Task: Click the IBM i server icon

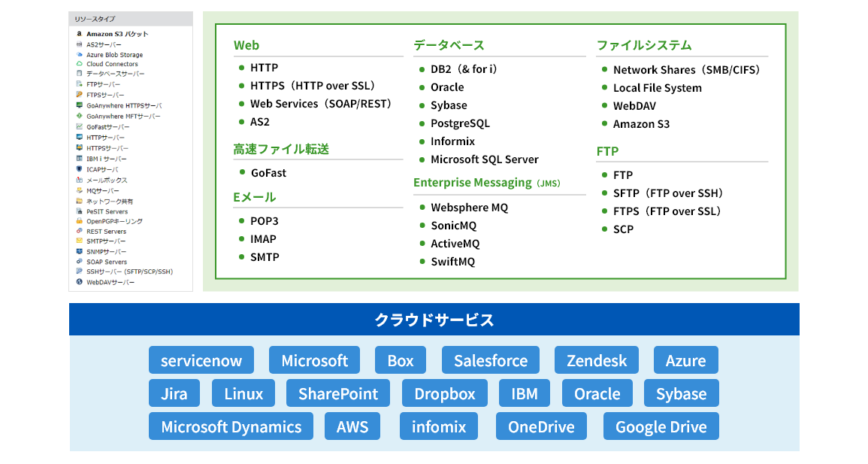Action: click(79, 159)
